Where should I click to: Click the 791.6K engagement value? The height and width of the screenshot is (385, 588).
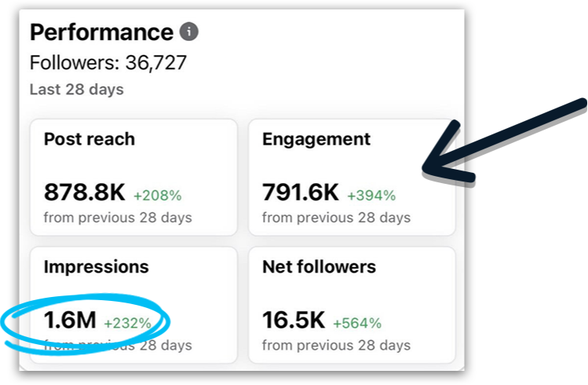pyautogui.click(x=301, y=192)
